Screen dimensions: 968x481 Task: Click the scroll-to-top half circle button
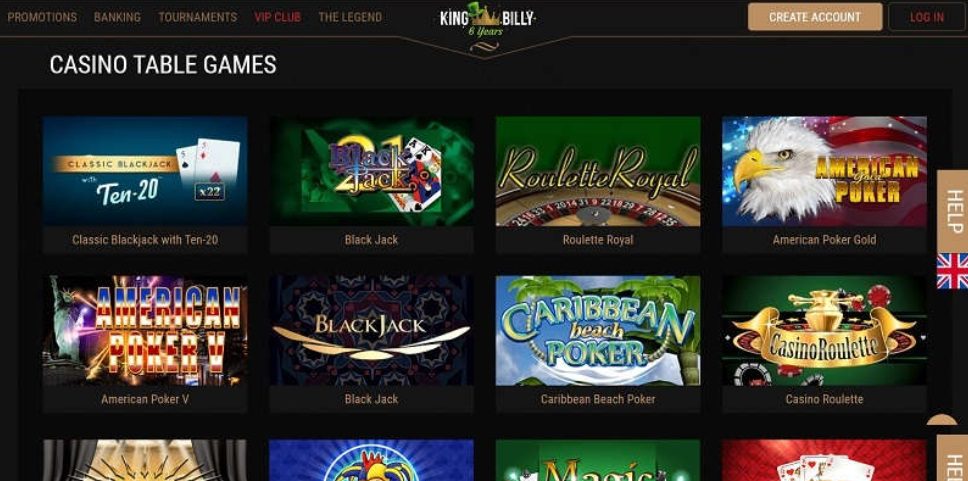tap(942, 420)
